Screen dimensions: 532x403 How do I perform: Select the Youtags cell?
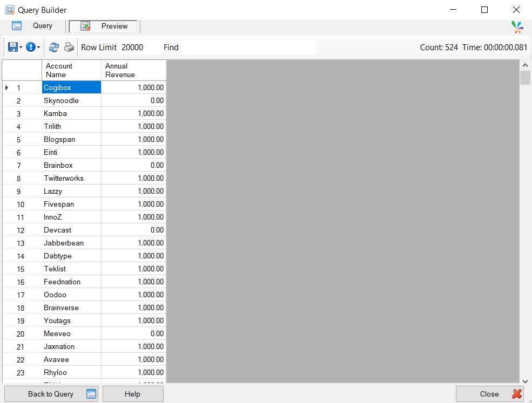(x=72, y=320)
